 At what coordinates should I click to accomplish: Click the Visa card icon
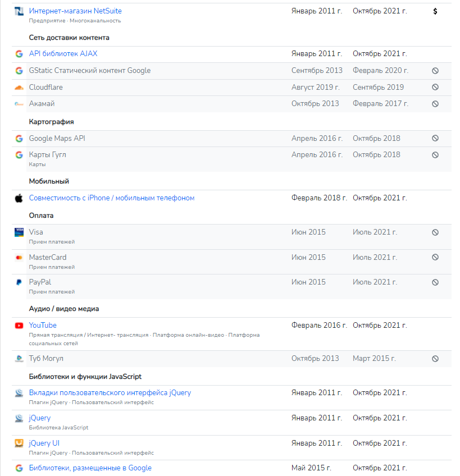coord(19,232)
